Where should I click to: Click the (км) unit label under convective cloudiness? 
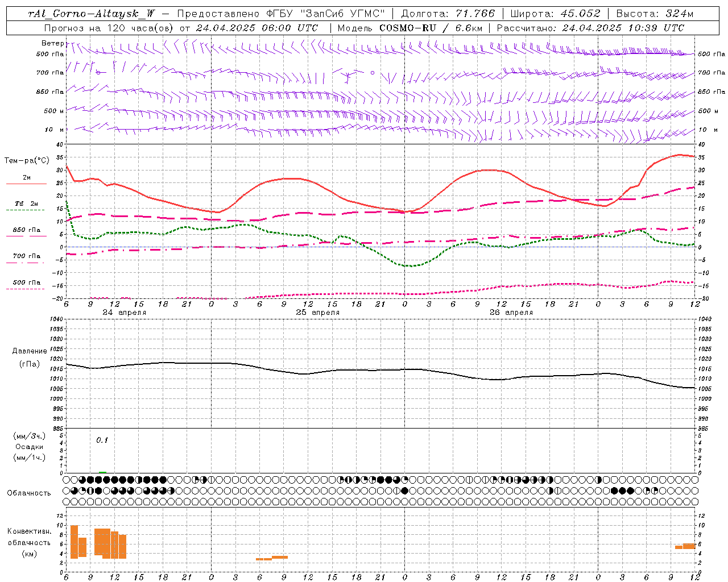[30, 554]
